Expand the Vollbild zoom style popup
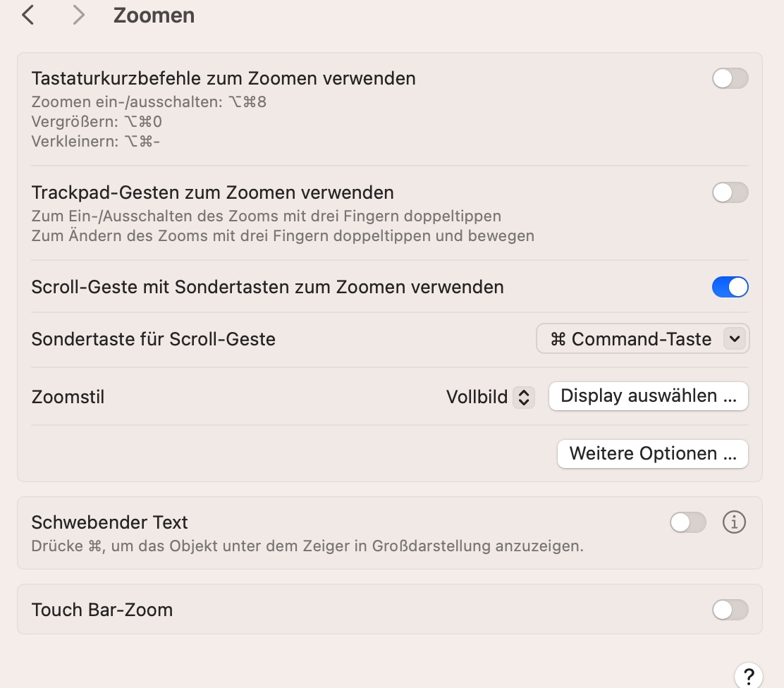Image resolution: width=784 pixels, height=688 pixels. click(491, 397)
